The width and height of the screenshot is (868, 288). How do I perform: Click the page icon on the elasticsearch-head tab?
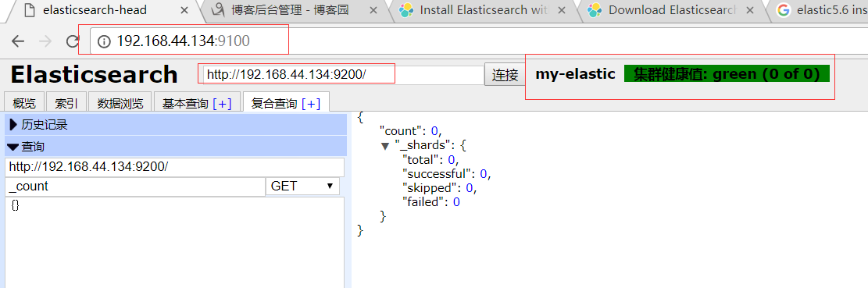coord(30,10)
